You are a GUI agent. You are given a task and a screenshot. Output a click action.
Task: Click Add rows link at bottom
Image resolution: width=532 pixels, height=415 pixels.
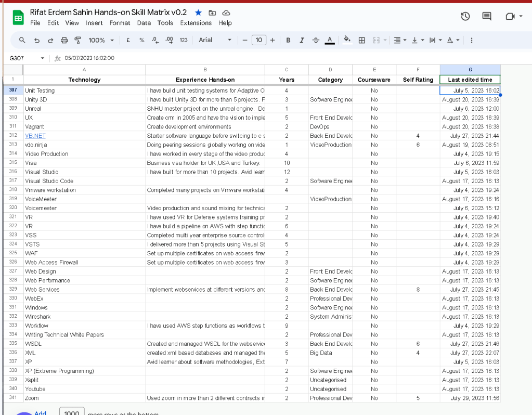41,412
